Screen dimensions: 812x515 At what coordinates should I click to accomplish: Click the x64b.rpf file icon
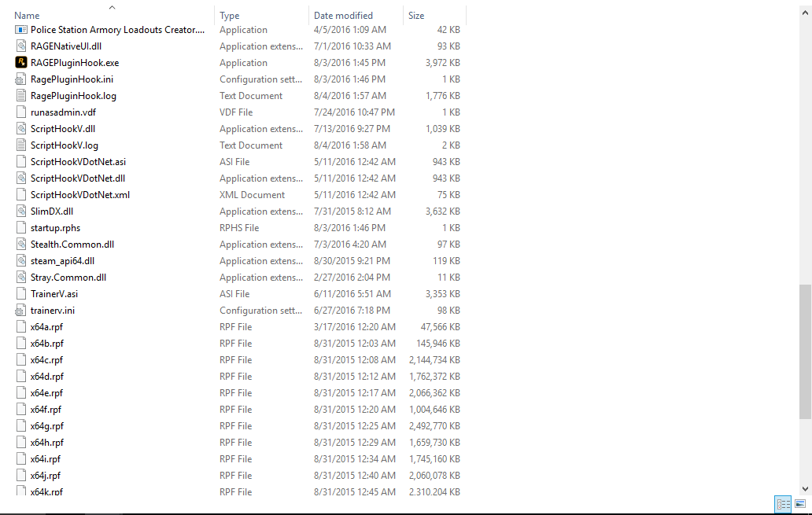click(20, 344)
